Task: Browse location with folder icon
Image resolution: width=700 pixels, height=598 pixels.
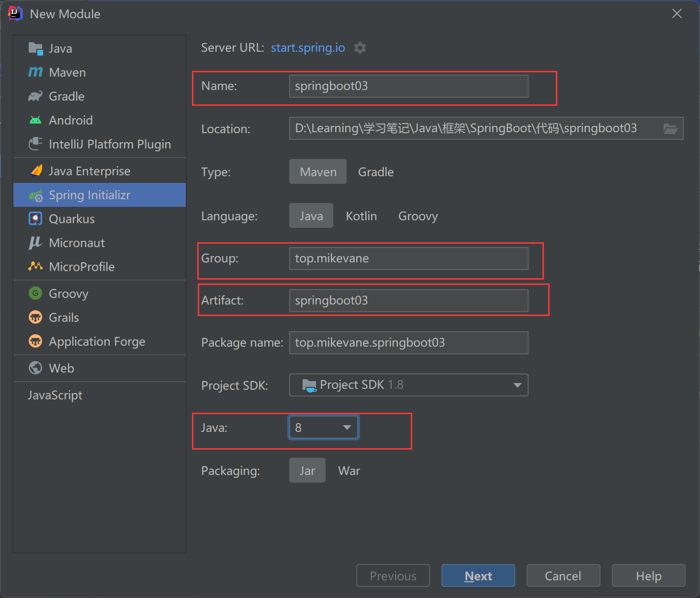Action: click(670, 128)
